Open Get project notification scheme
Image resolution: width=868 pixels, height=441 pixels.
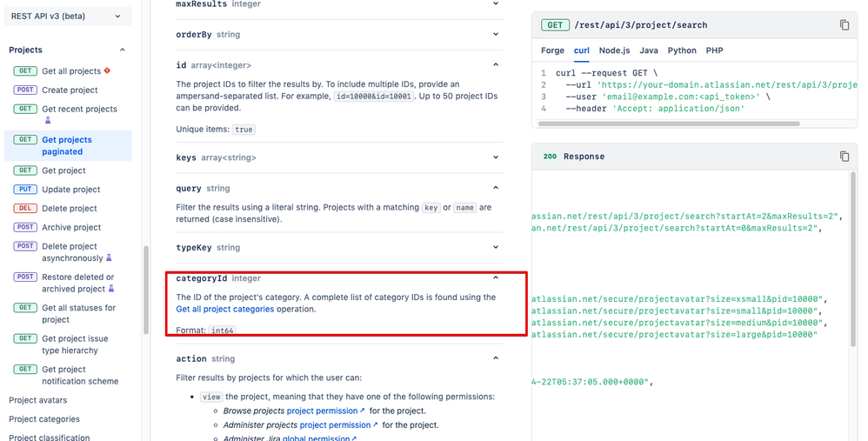click(x=80, y=375)
